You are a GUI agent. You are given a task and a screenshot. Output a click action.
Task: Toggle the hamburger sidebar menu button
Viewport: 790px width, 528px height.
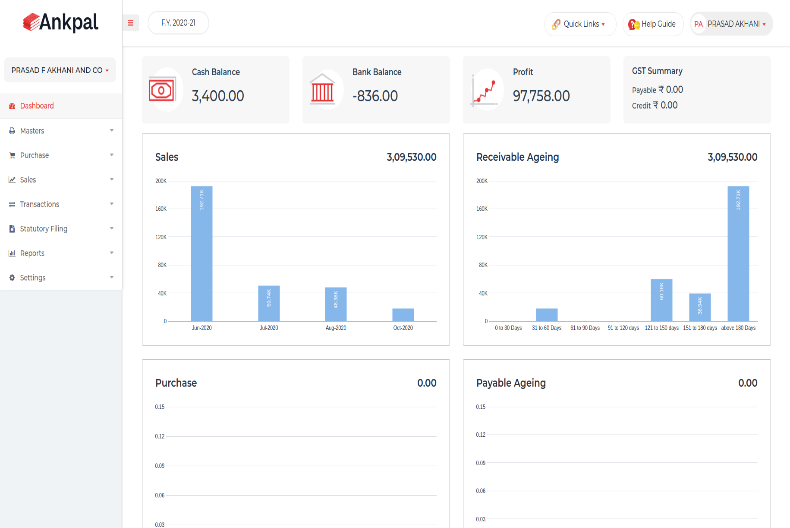click(x=131, y=23)
